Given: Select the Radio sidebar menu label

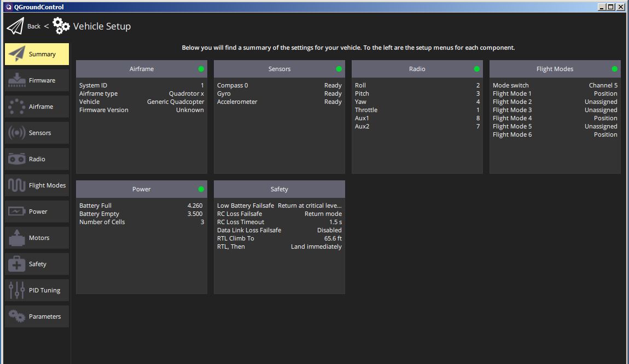Looking at the screenshot, I should [x=37, y=159].
